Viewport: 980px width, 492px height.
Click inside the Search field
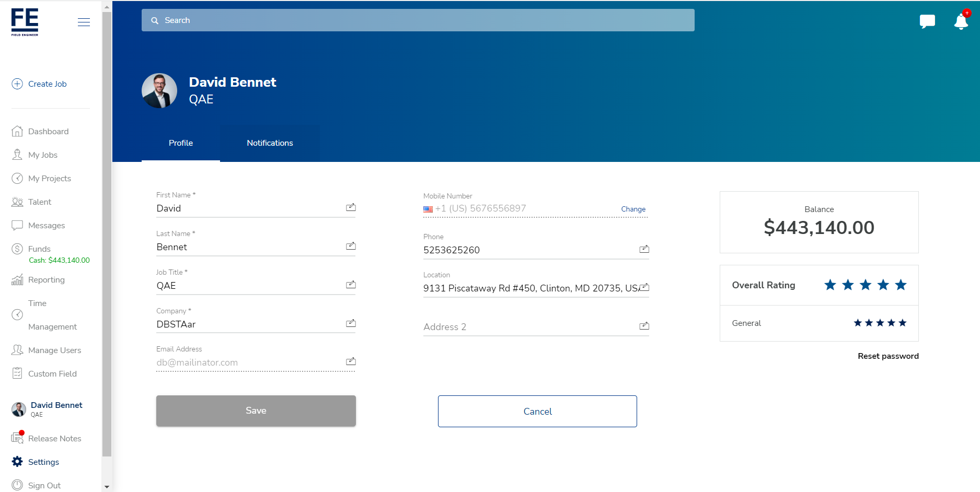pos(418,20)
